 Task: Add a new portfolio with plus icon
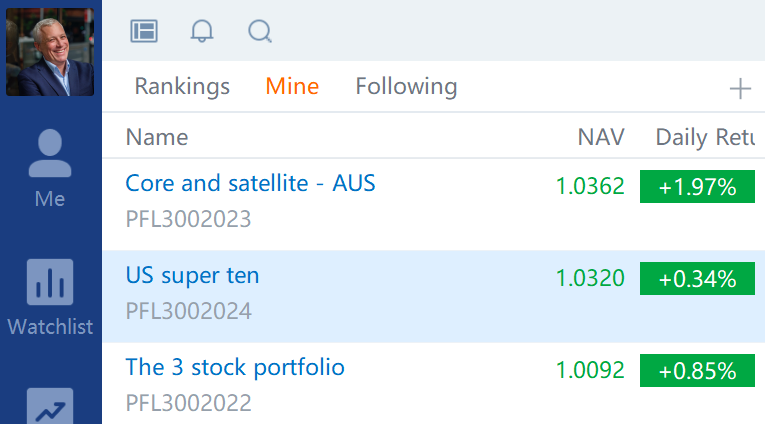point(740,89)
